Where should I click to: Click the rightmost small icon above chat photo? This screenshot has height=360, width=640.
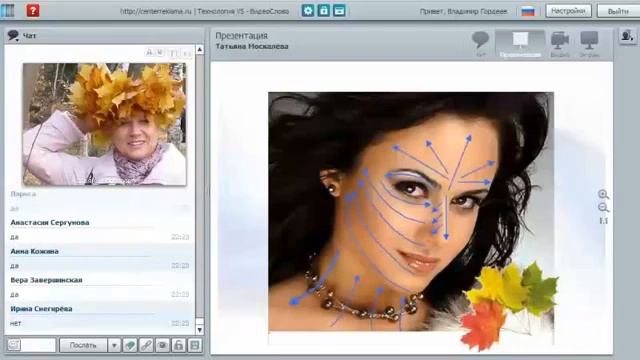tap(187, 53)
